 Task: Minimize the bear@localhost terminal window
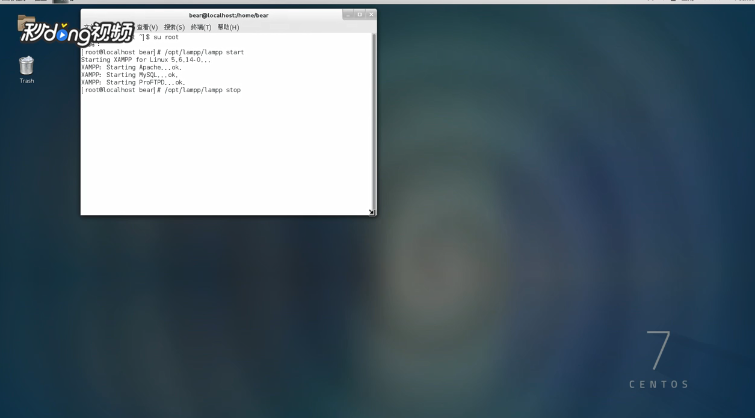[348, 14]
